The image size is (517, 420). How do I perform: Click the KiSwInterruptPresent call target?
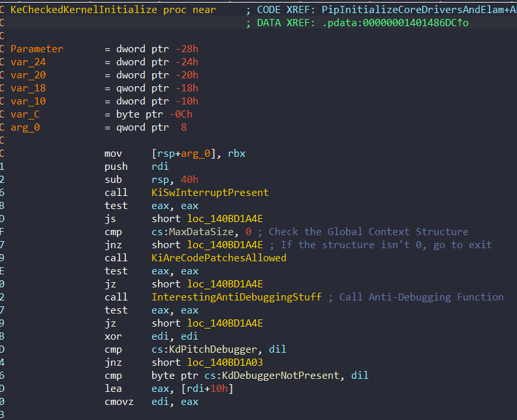(210, 193)
